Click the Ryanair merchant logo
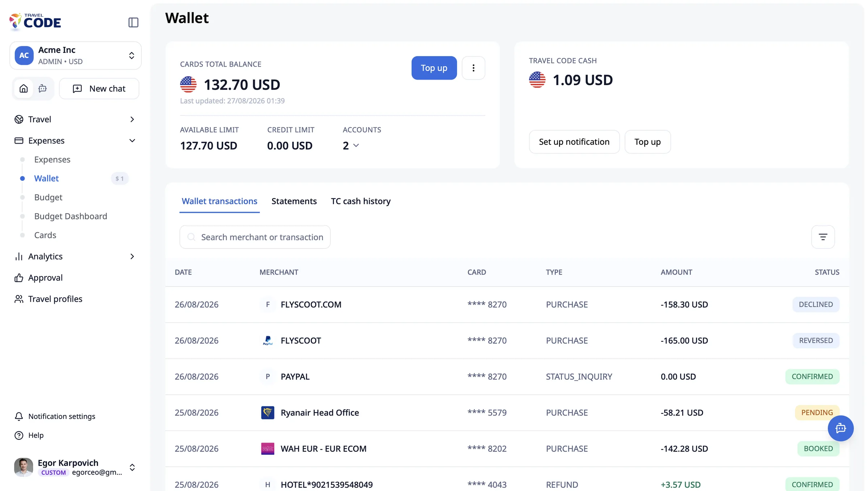Viewport: 868px width, 491px height. click(268, 412)
